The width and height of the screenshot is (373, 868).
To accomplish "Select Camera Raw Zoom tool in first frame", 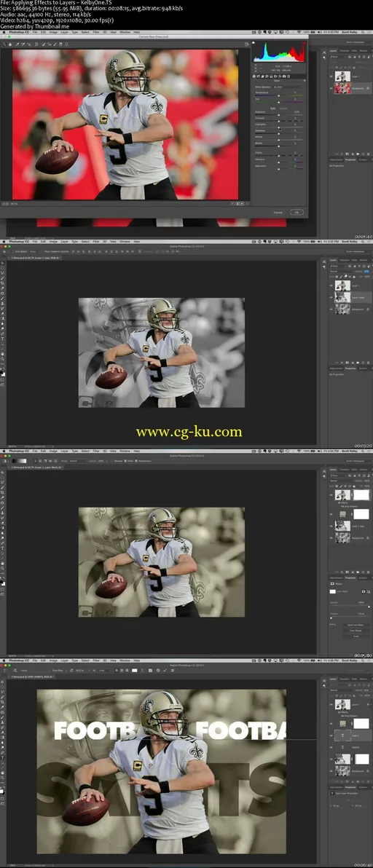I will 4,44.
